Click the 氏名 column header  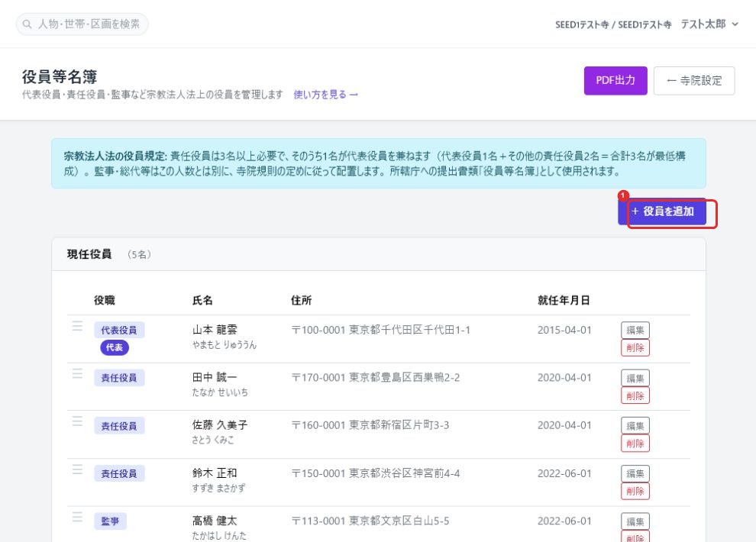pyautogui.click(x=202, y=300)
